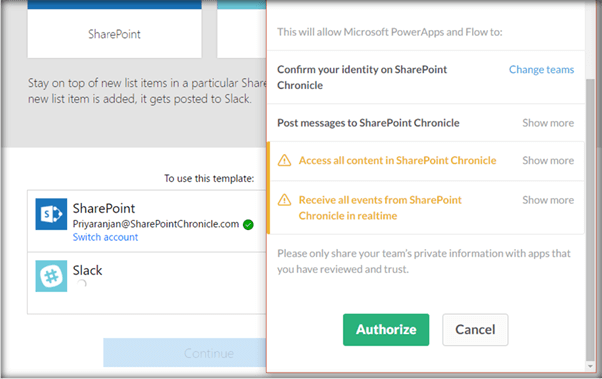Show more for Access all content permission
The image size is (602, 379).
pos(548,161)
